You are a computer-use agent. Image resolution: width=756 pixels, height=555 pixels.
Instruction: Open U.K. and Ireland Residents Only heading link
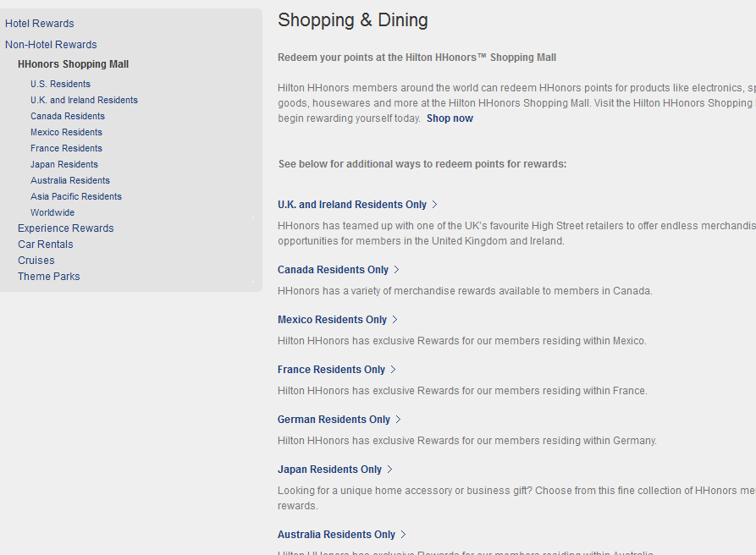(352, 204)
